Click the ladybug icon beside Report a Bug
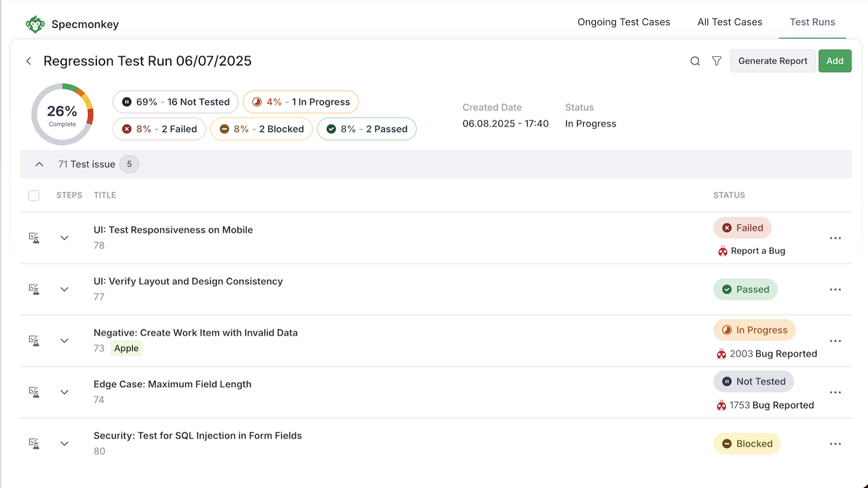868x488 pixels. point(722,251)
